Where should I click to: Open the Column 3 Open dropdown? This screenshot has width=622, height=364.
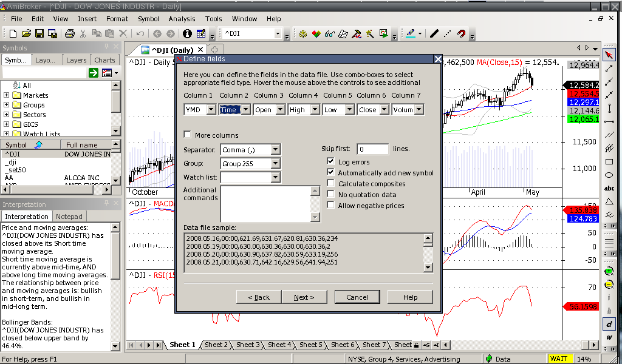coord(281,110)
